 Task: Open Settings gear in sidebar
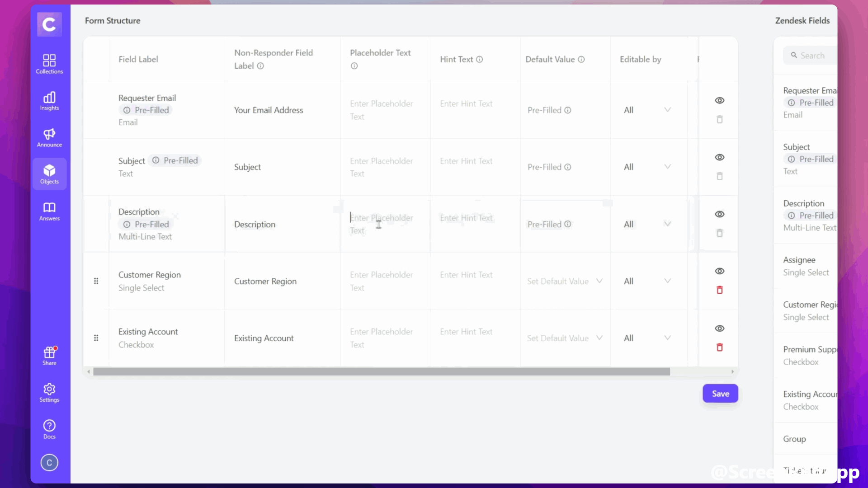pyautogui.click(x=49, y=392)
